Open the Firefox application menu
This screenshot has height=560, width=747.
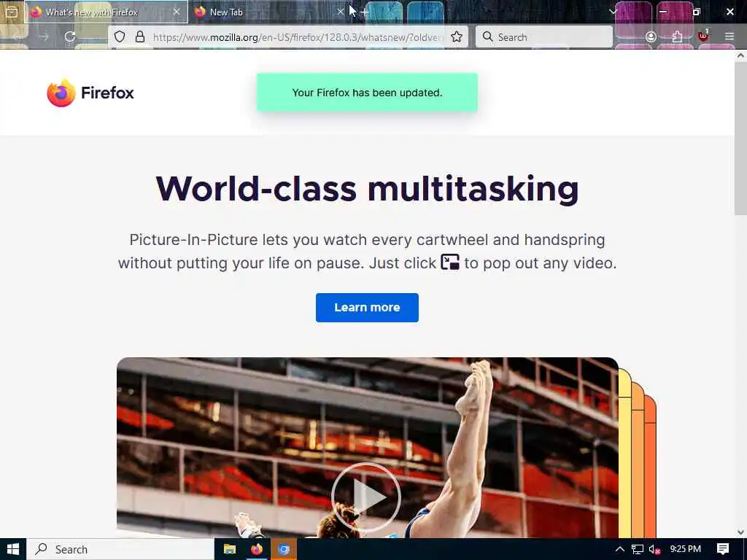pos(729,36)
